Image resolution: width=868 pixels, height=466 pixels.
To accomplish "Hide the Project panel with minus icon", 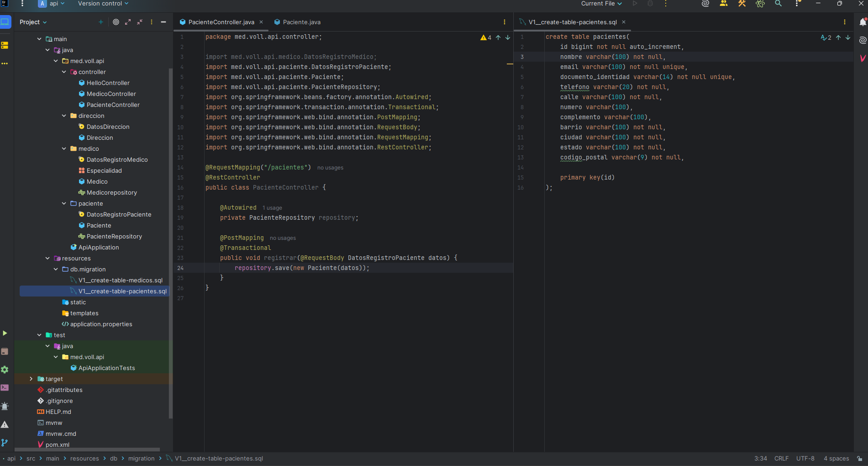I will pyautogui.click(x=163, y=22).
